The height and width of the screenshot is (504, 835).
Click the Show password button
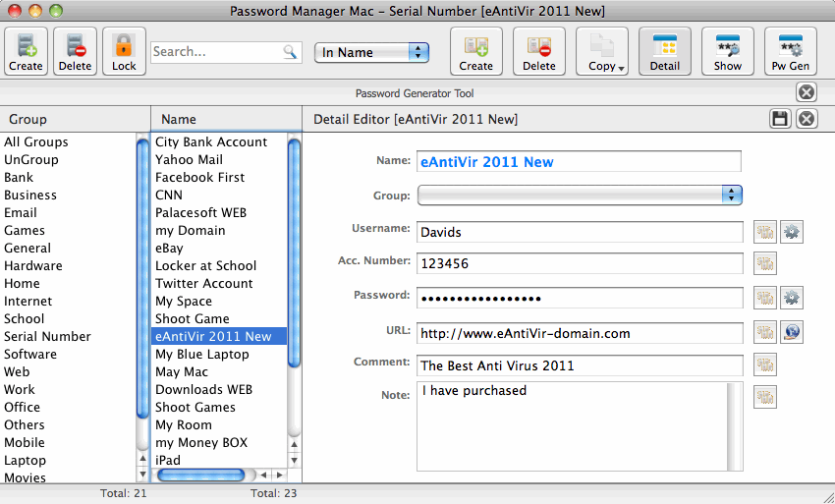click(727, 51)
